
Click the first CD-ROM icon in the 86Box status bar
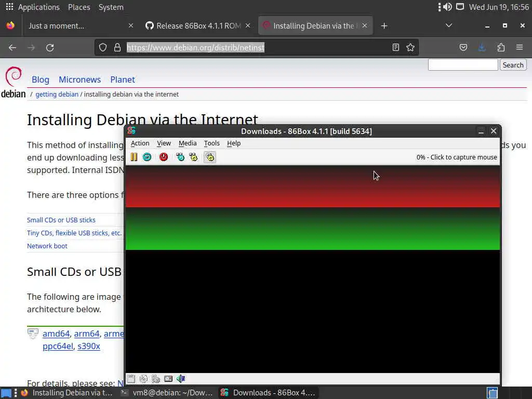click(143, 379)
